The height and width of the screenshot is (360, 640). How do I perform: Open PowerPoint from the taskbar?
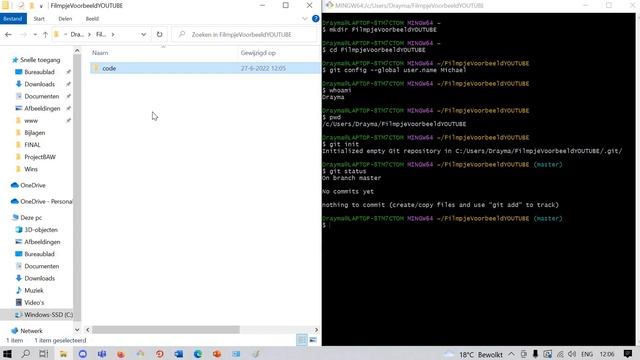click(x=217, y=354)
